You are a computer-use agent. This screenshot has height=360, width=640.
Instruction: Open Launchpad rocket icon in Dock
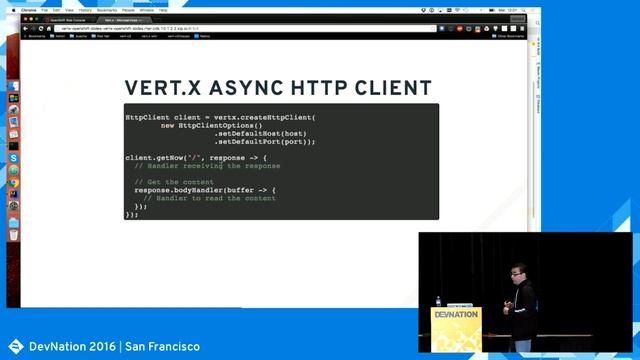point(13,110)
